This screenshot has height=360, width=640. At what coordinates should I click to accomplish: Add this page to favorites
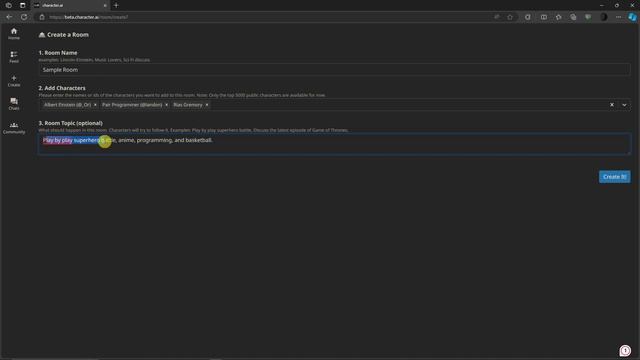coord(510,17)
